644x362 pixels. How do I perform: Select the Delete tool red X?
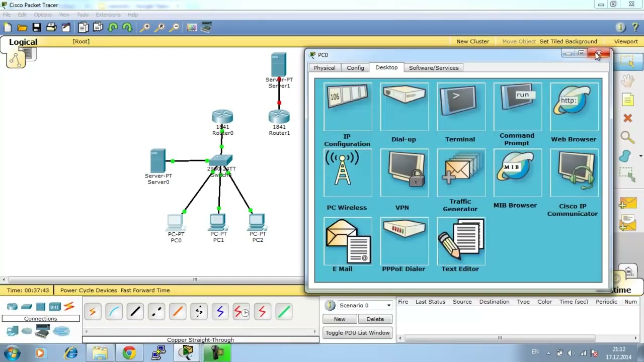(x=627, y=118)
